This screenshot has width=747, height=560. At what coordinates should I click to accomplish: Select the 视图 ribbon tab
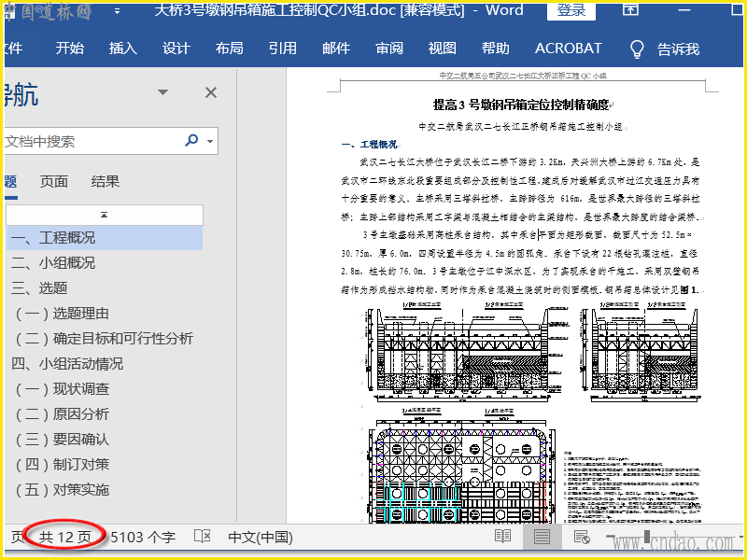(442, 49)
